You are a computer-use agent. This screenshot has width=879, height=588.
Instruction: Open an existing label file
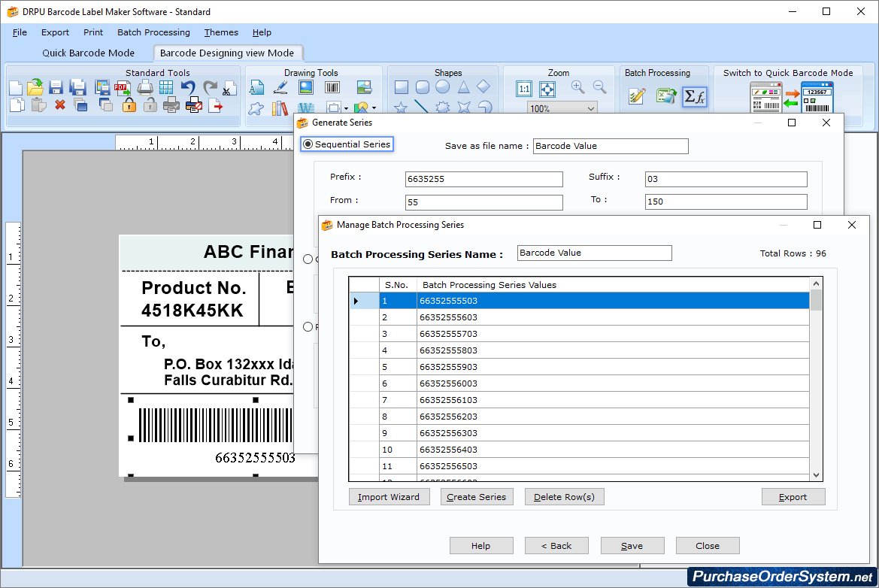tap(35, 87)
